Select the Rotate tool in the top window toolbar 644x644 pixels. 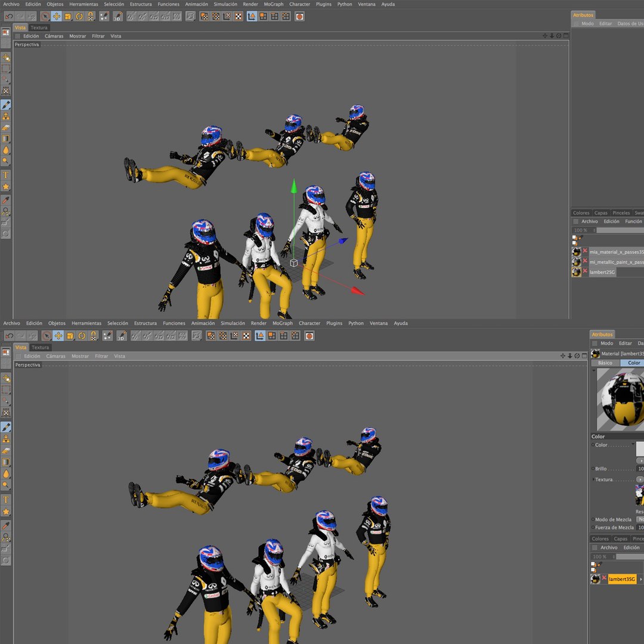click(79, 17)
